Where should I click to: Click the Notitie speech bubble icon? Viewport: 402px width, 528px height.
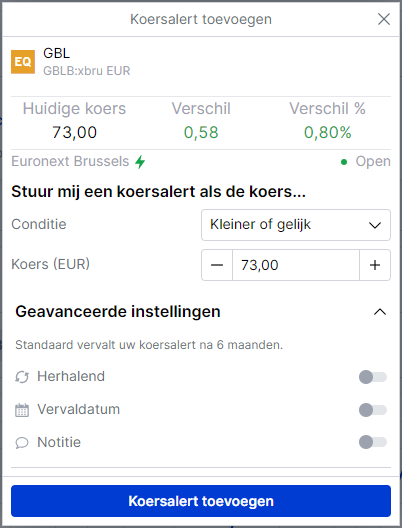pos(22,442)
